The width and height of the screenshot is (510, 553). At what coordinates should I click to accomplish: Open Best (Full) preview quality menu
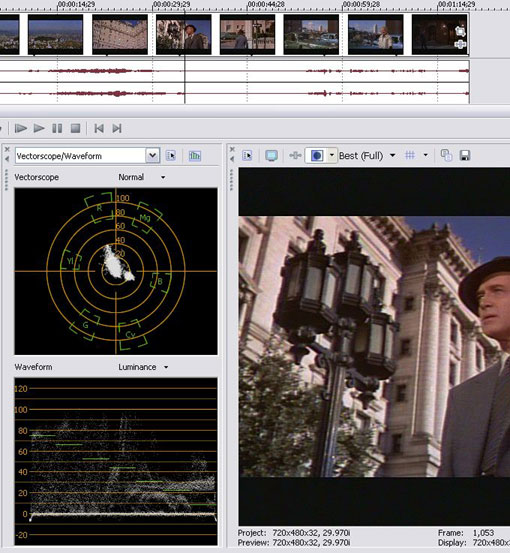pos(367,156)
